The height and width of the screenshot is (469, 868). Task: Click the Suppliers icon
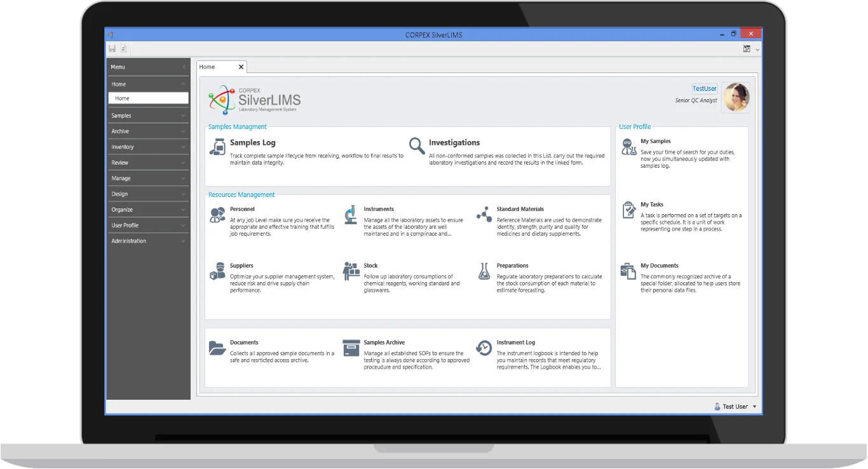pos(217,271)
